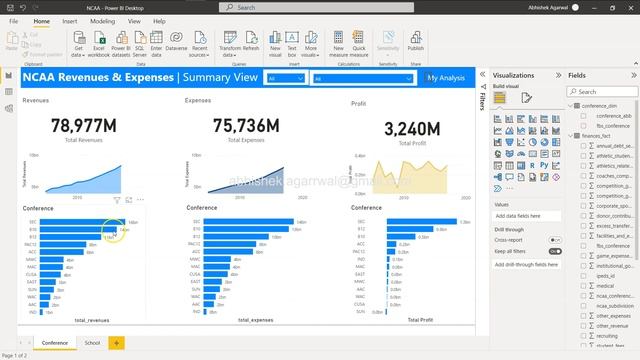
Task: Check the annual_debt_se field checkbox
Action: (x=583, y=146)
